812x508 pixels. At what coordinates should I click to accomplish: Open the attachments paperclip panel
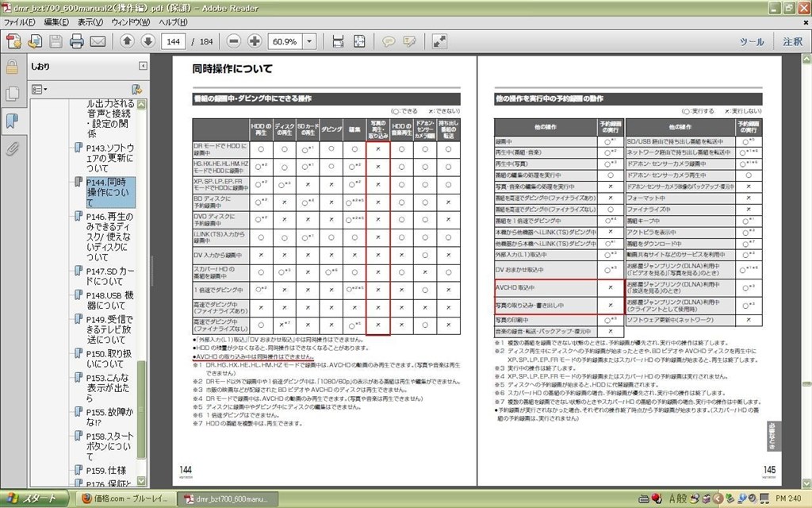[12, 148]
